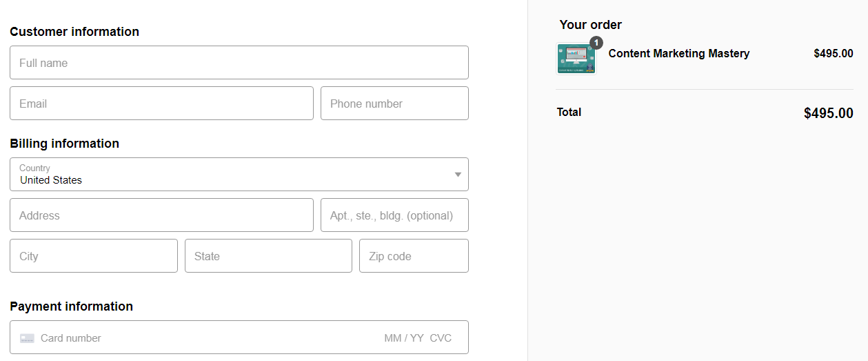Click the CVC security code field
The width and height of the screenshot is (868, 361).
pyautogui.click(x=441, y=338)
